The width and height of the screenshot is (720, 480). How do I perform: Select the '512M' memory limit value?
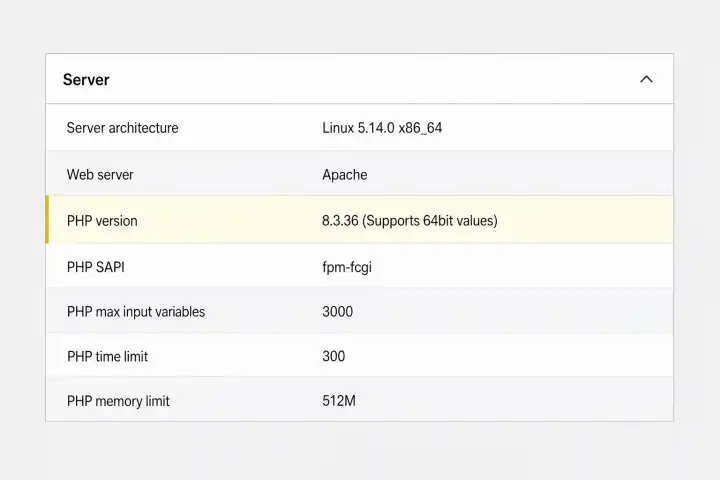click(x=339, y=401)
